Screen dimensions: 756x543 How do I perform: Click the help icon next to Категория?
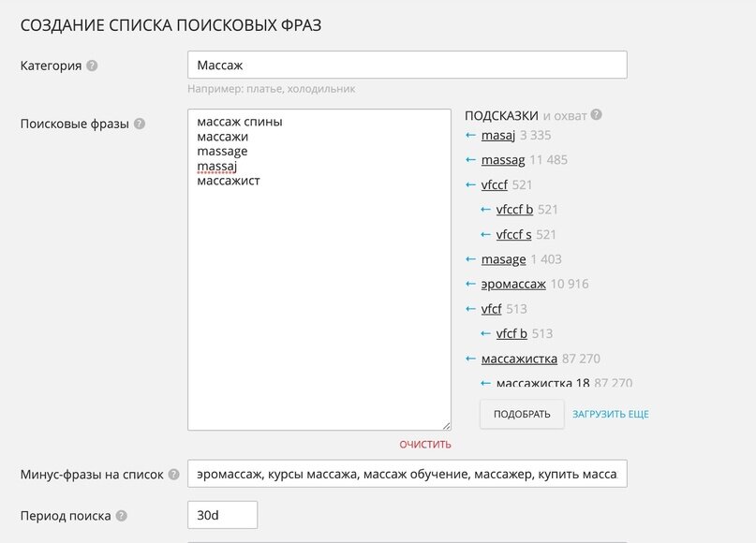92,66
